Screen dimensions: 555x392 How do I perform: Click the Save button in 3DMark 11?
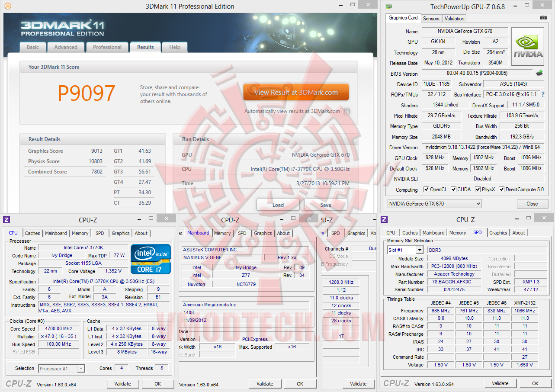[x=326, y=205]
